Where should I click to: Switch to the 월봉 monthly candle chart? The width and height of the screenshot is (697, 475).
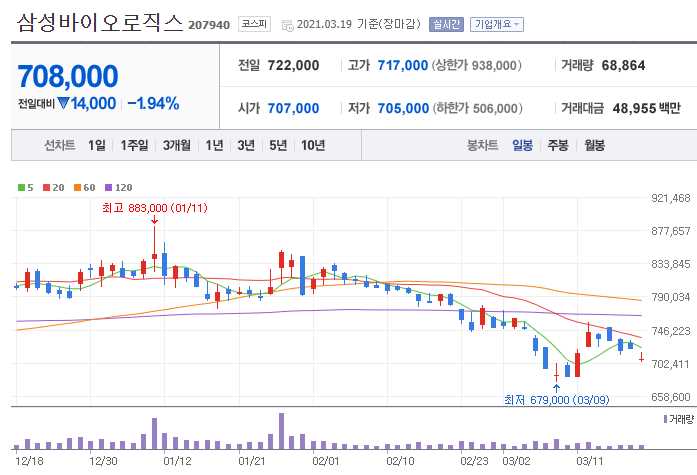click(594, 145)
